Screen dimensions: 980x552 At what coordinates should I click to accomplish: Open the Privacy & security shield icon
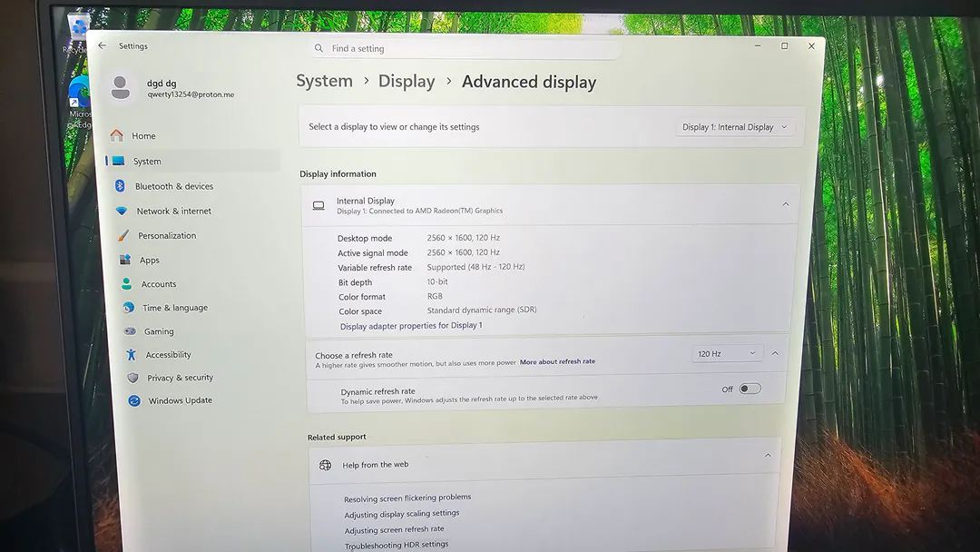[x=132, y=378]
